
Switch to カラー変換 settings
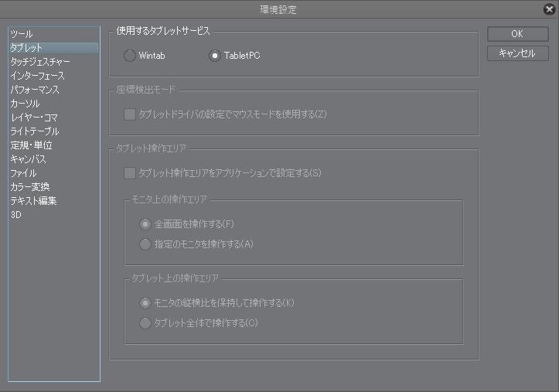click(x=53, y=187)
